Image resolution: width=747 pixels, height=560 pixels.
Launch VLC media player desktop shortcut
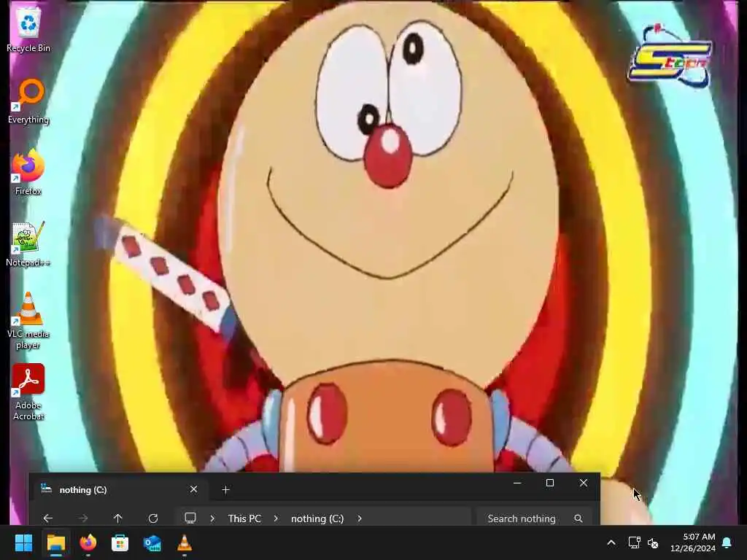coord(28,321)
